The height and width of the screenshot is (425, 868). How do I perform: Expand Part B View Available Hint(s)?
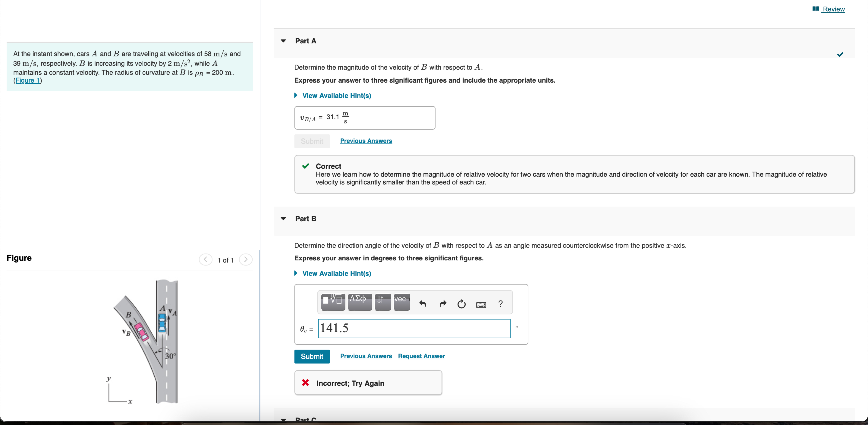[336, 273]
